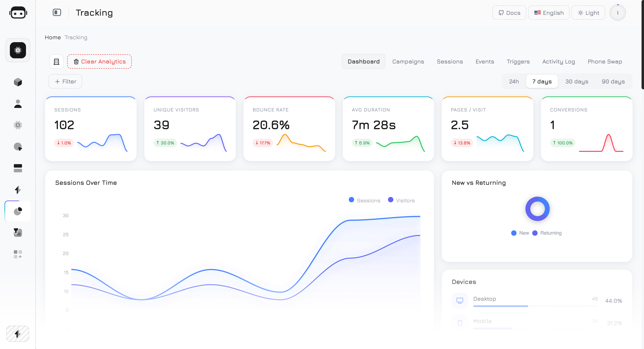Go to Home in the breadcrumb
The image size is (644, 349).
click(53, 37)
